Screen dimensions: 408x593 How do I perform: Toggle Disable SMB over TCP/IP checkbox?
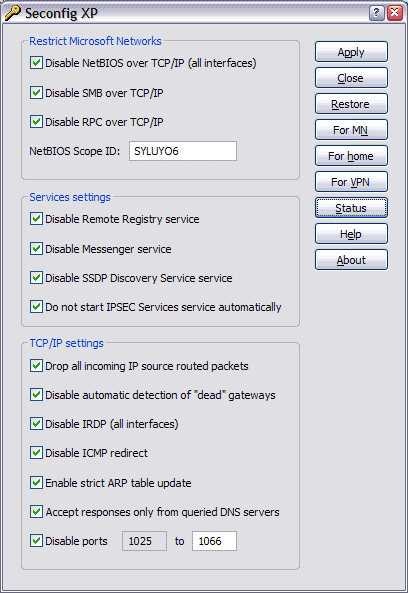point(36,93)
